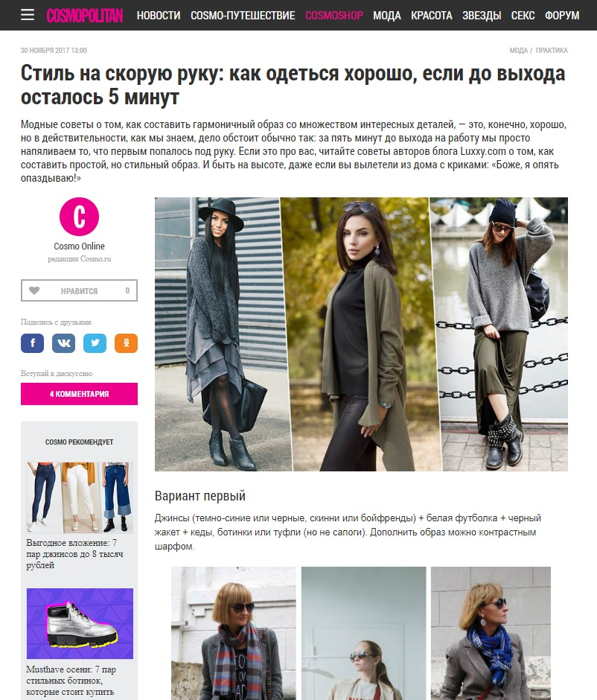Open the hamburger menu icon
This screenshot has height=700, width=597.
pos(28,15)
